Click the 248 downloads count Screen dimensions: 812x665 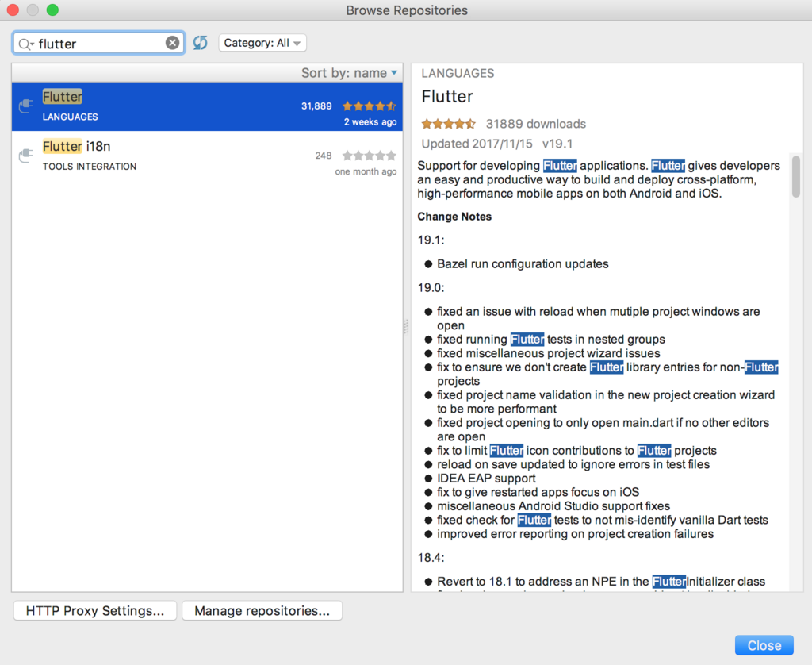coord(324,156)
